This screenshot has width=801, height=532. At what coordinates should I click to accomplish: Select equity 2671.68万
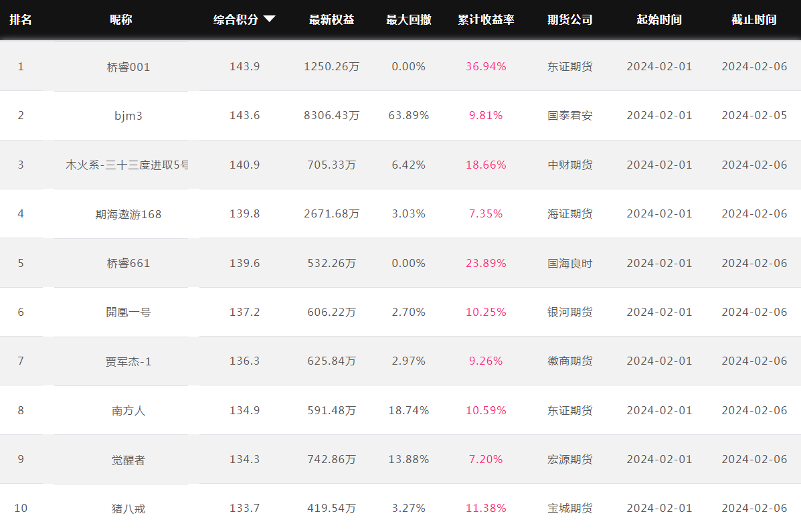(x=331, y=213)
